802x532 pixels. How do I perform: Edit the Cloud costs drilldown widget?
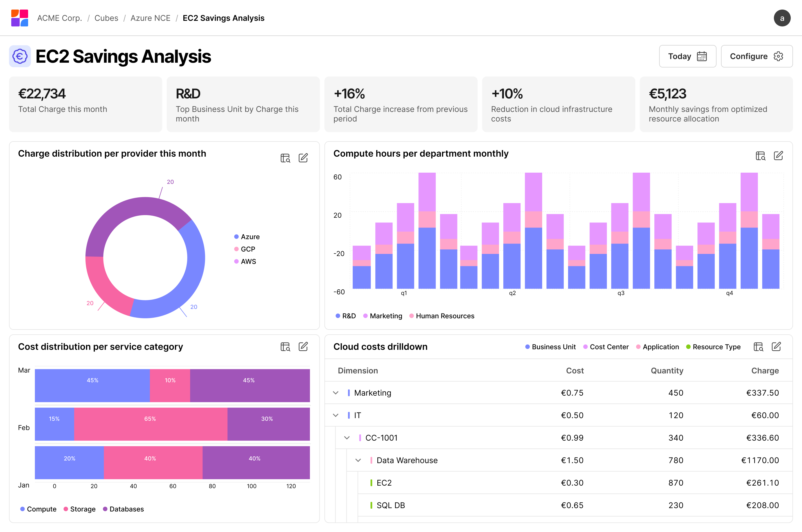click(776, 347)
